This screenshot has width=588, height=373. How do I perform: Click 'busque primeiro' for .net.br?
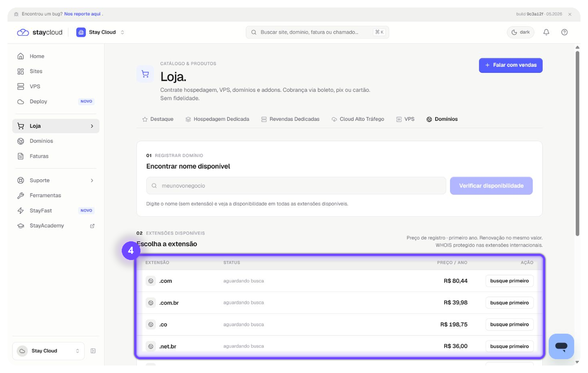[x=509, y=346]
